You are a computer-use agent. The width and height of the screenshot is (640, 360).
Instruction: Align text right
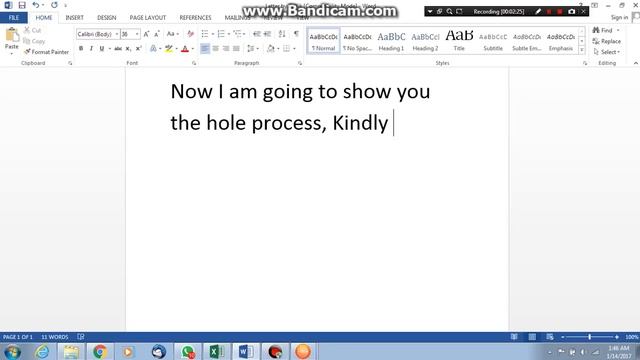tap(226, 49)
